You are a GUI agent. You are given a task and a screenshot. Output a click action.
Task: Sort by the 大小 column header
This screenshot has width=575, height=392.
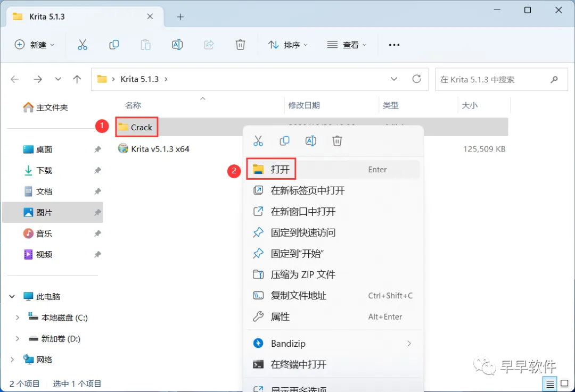[470, 105]
